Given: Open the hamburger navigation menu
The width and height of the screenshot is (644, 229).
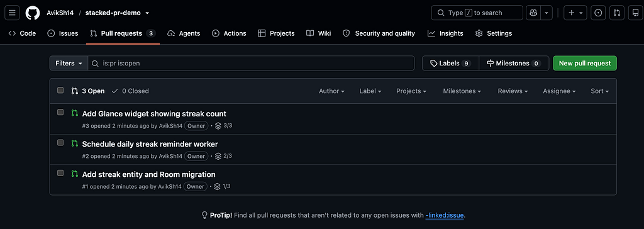Looking at the screenshot, I should pos(11,13).
